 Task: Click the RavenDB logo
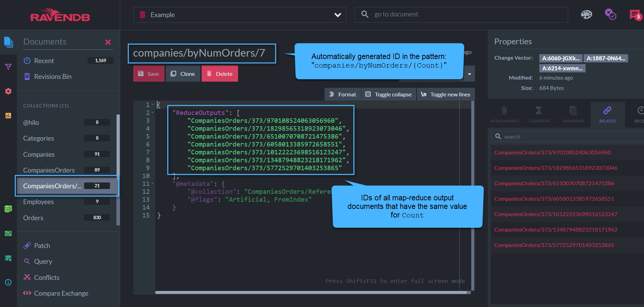coord(60,15)
